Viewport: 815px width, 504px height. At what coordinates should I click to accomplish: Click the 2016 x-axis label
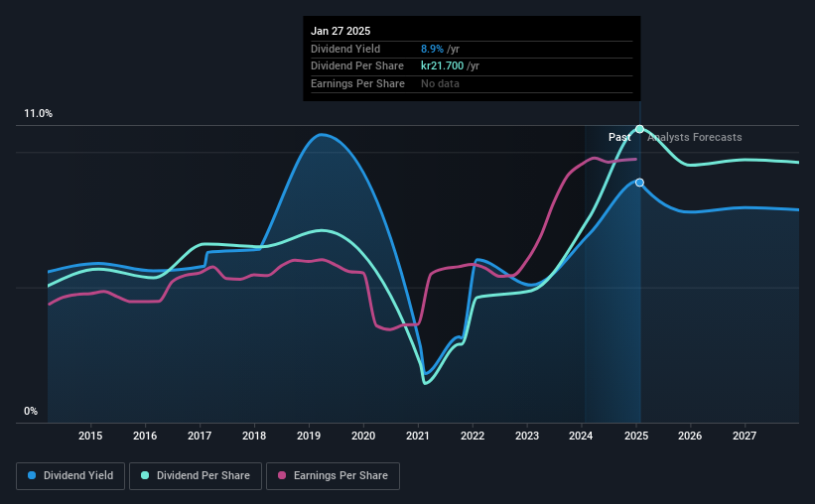(x=145, y=436)
